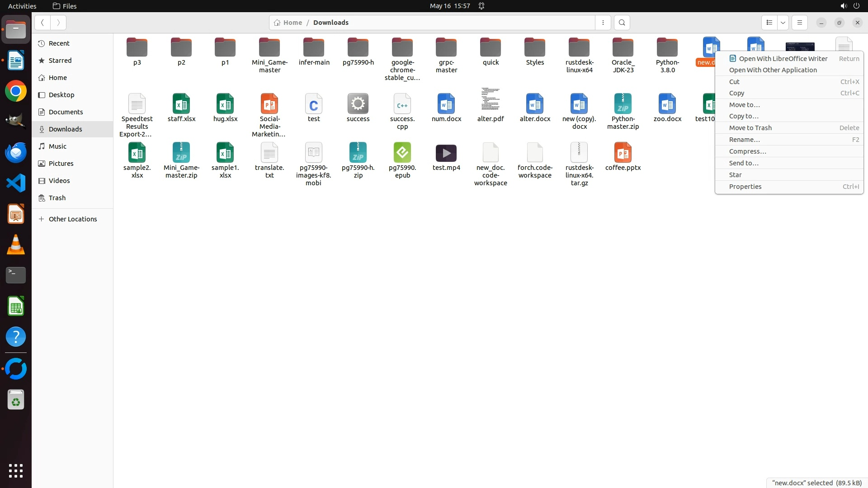This screenshot has height=488, width=868.
Task: Click Compress… in context menu
Action: 747,151
